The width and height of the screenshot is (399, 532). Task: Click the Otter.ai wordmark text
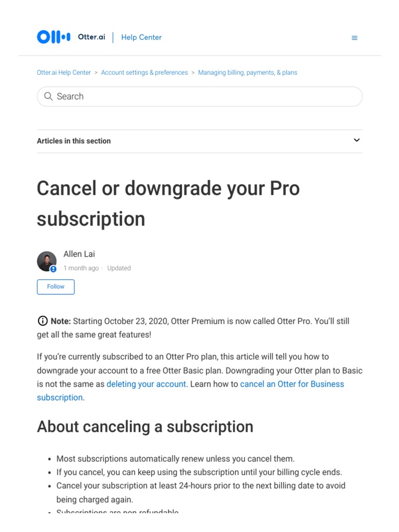(x=91, y=37)
